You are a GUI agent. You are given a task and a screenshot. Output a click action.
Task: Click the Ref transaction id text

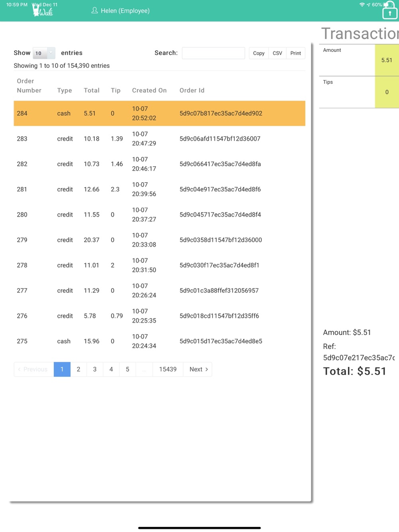(359, 358)
